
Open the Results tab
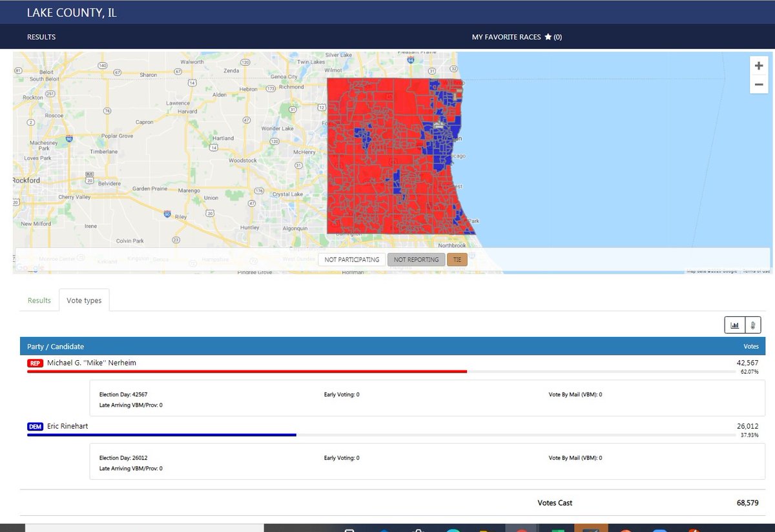39,300
